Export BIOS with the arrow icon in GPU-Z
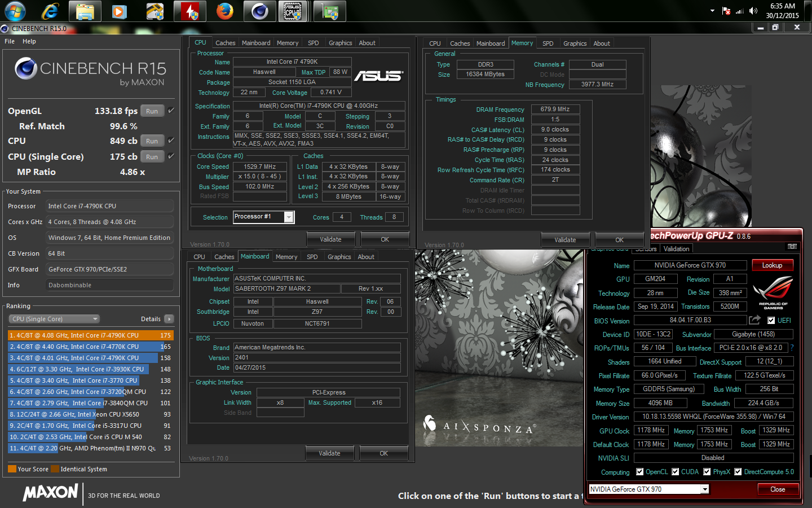Screen dimensions: 812x508 point(754,320)
